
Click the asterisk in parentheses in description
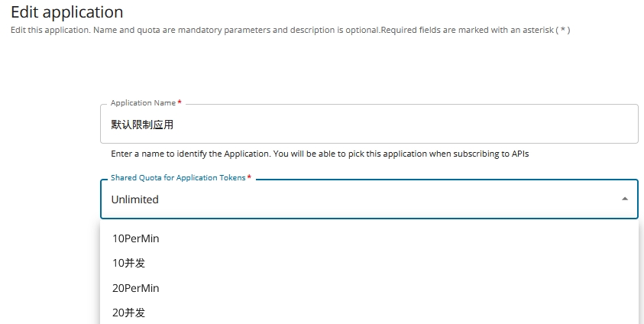pos(565,30)
